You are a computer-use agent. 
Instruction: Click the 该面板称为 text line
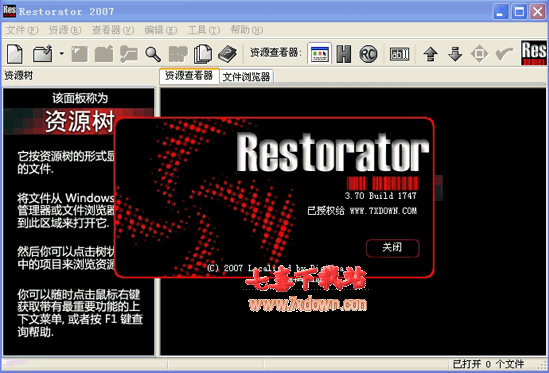(x=80, y=98)
